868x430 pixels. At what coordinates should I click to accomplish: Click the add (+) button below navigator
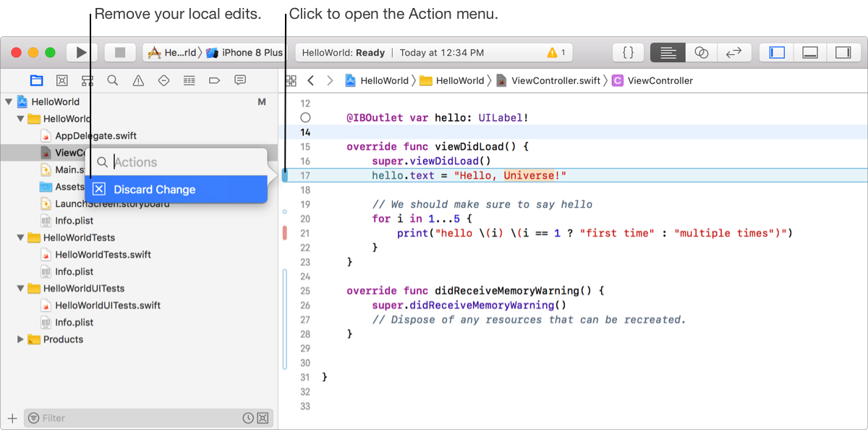click(x=12, y=418)
